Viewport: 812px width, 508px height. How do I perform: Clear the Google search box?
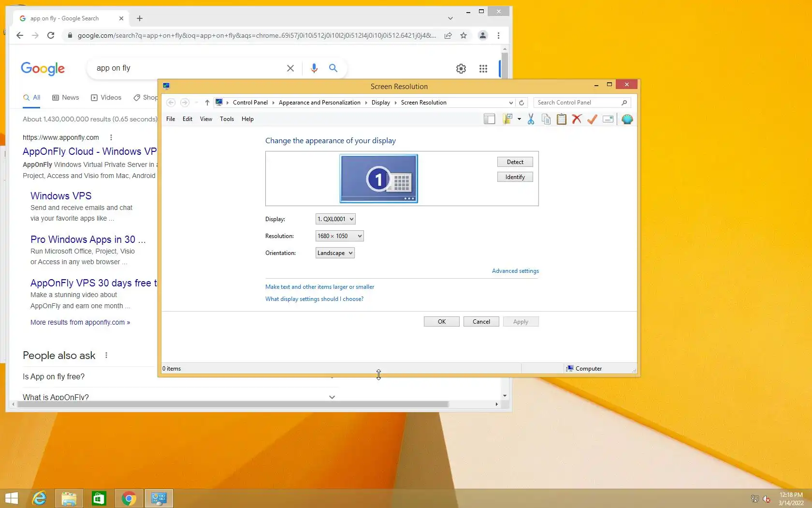(x=290, y=68)
